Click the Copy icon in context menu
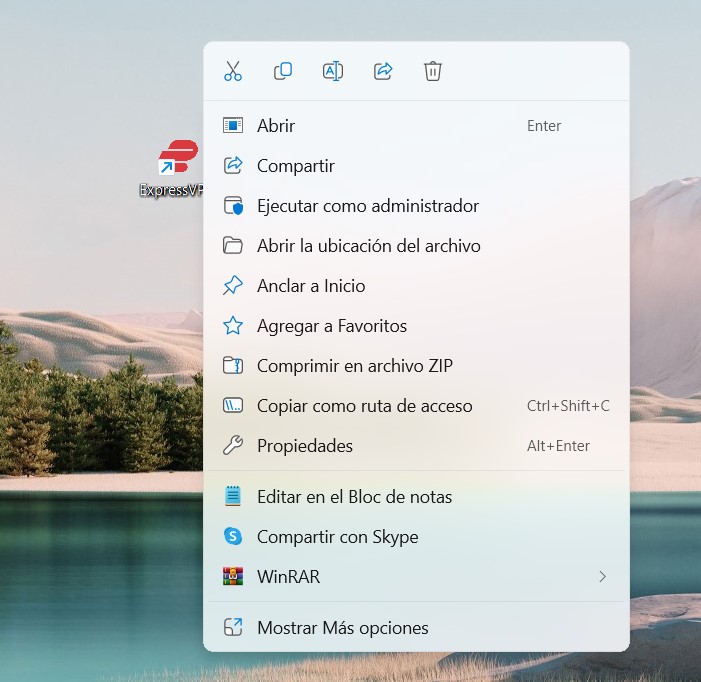This screenshot has height=682, width=701. click(x=283, y=71)
